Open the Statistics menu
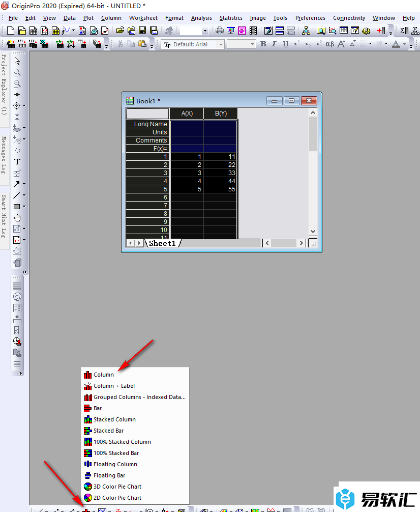This screenshot has height=512, width=420. (x=231, y=18)
